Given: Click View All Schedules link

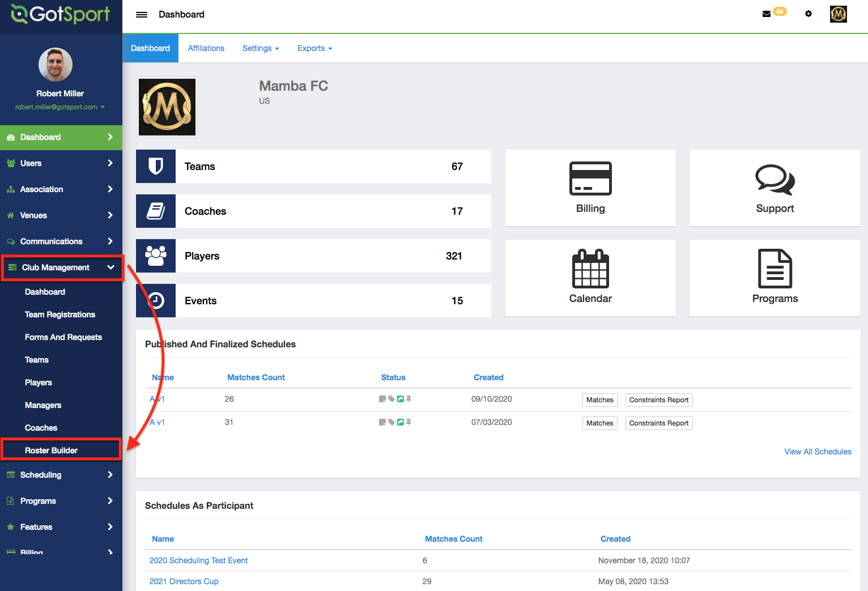Looking at the screenshot, I should coord(818,452).
